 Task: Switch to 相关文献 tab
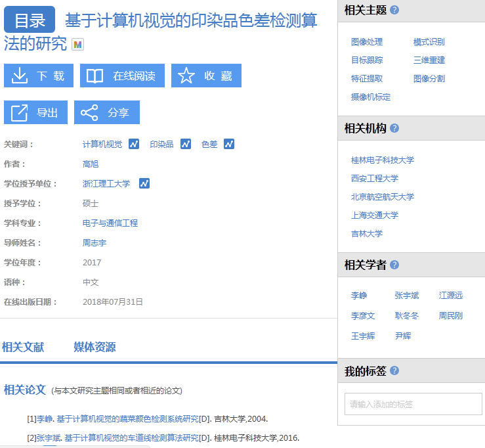[23, 347]
